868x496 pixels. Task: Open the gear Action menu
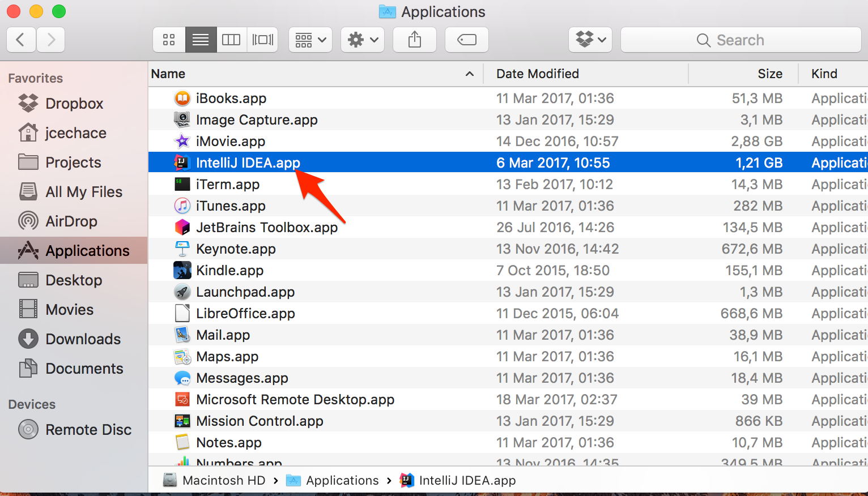[363, 40]
